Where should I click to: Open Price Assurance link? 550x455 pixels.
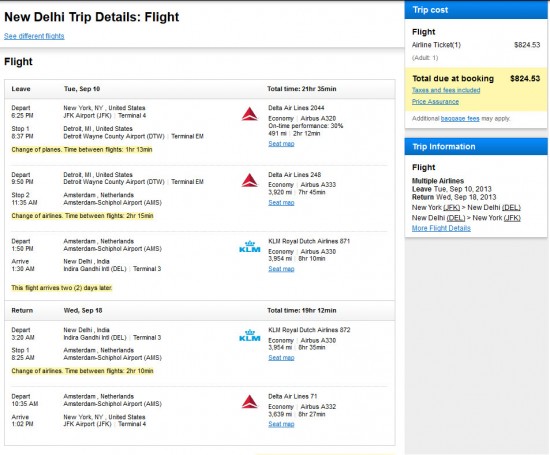(435, 102)
